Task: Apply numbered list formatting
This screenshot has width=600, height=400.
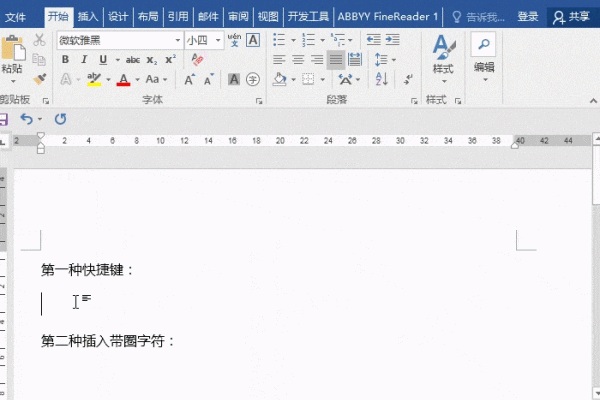Action: [308, 39]
